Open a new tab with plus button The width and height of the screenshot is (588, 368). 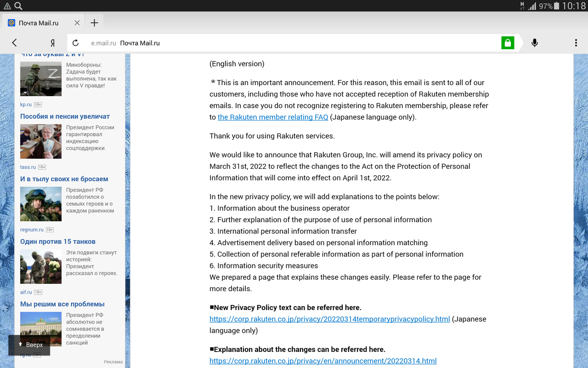(94, 23)
